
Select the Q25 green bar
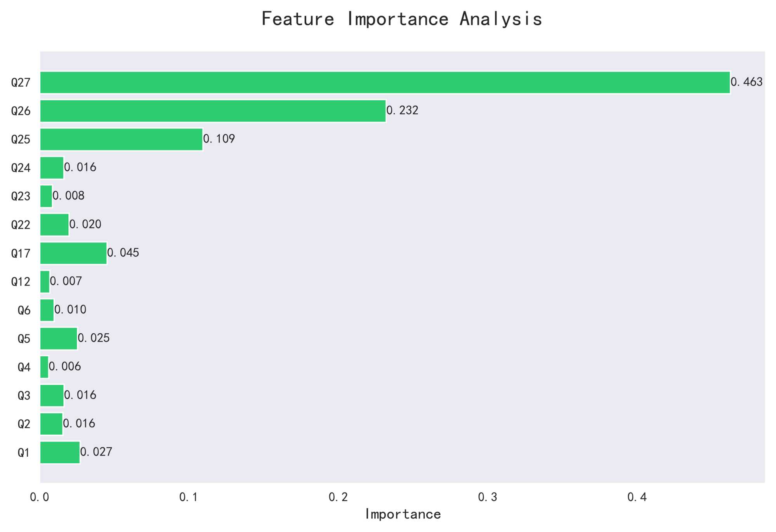(x=121, y=139)
